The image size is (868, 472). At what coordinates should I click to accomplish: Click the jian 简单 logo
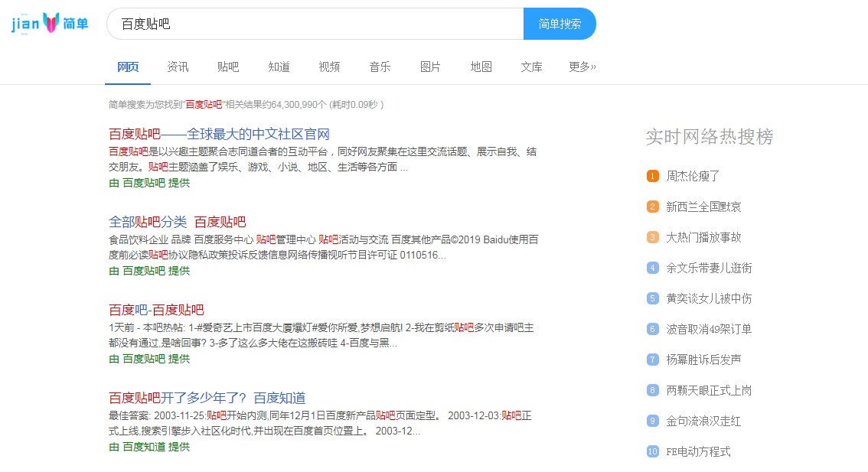[x=50, y=23]
